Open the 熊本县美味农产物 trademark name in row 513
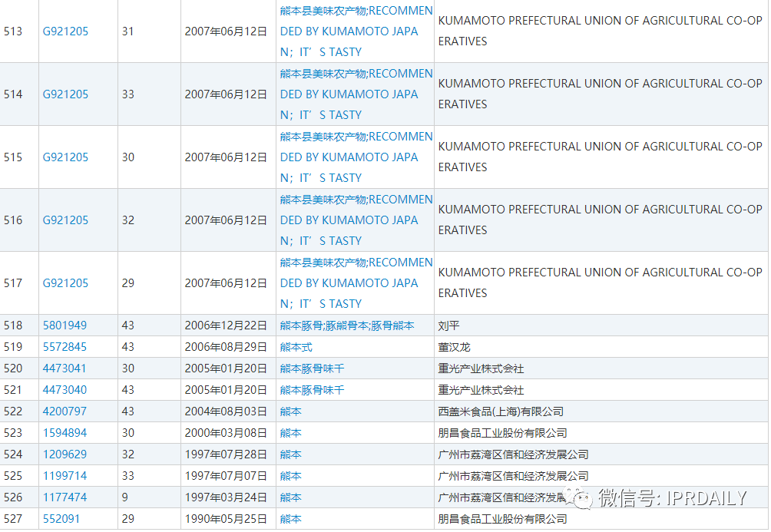The image size is (771, 532). click(x=356, y=31)
